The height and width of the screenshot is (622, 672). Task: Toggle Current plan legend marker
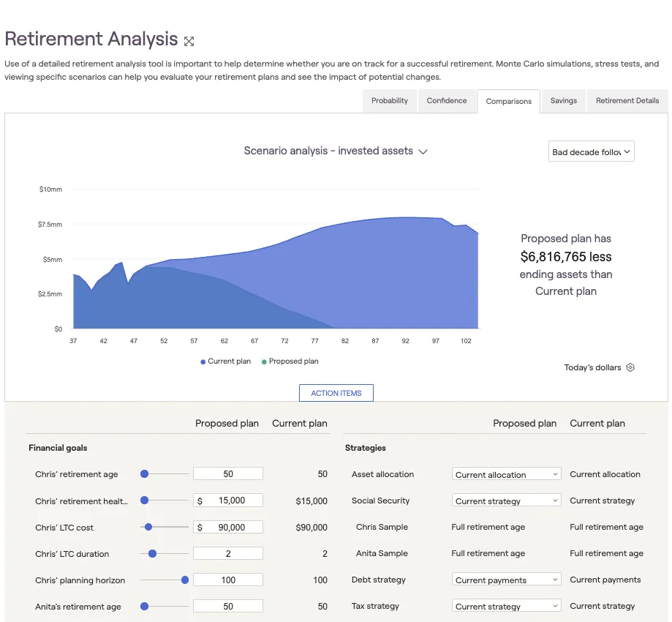tap(203, 361)
